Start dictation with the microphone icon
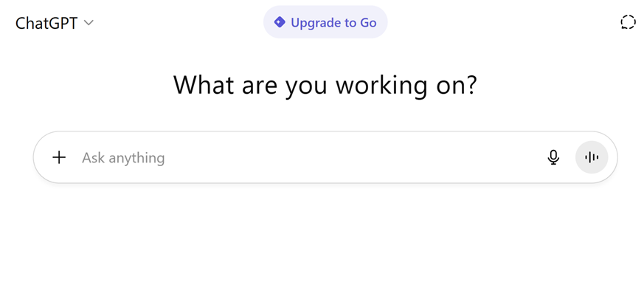This screenshot has height=302, width=644. pos(553,157)
